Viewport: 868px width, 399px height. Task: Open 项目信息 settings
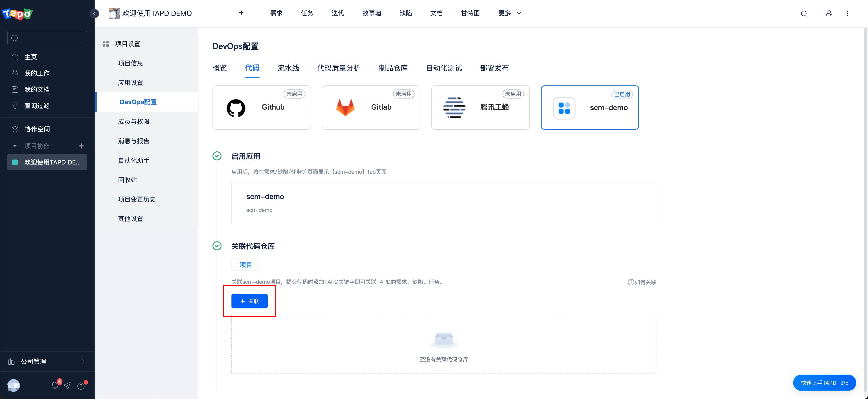(130, 63)
